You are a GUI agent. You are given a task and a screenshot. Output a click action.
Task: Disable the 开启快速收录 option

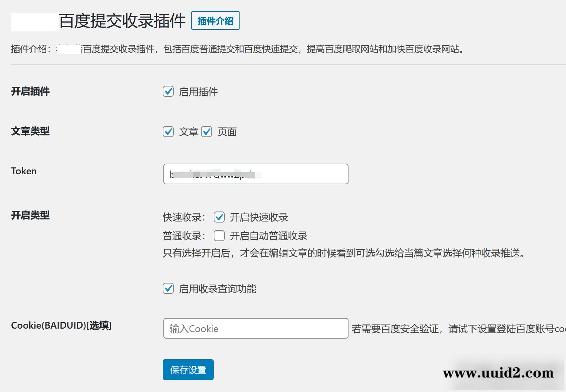pos(219,217)
